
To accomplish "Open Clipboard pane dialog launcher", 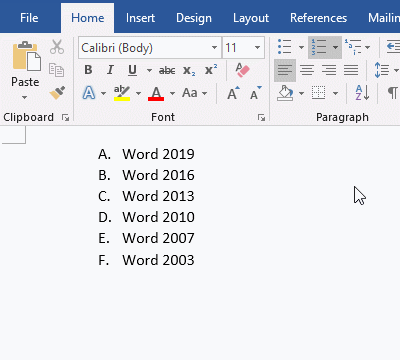I will (x=65, y=117).
